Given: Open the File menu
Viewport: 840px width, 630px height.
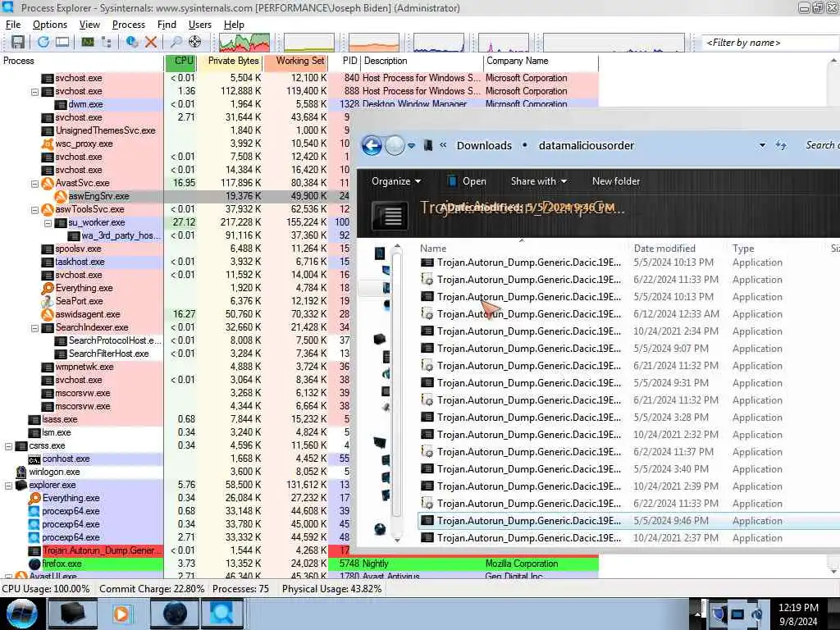Looking at the screenshot, I should 13,25.
